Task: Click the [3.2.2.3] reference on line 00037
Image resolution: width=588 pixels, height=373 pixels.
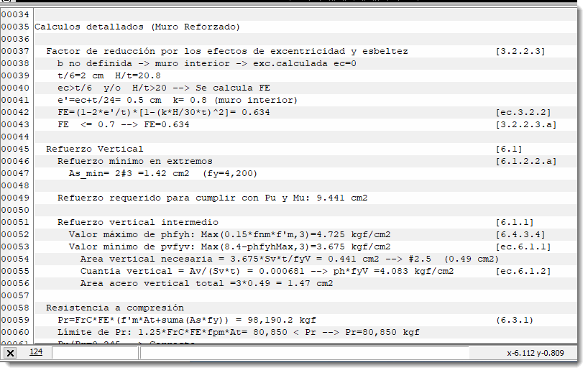Action: coord(520,51)
